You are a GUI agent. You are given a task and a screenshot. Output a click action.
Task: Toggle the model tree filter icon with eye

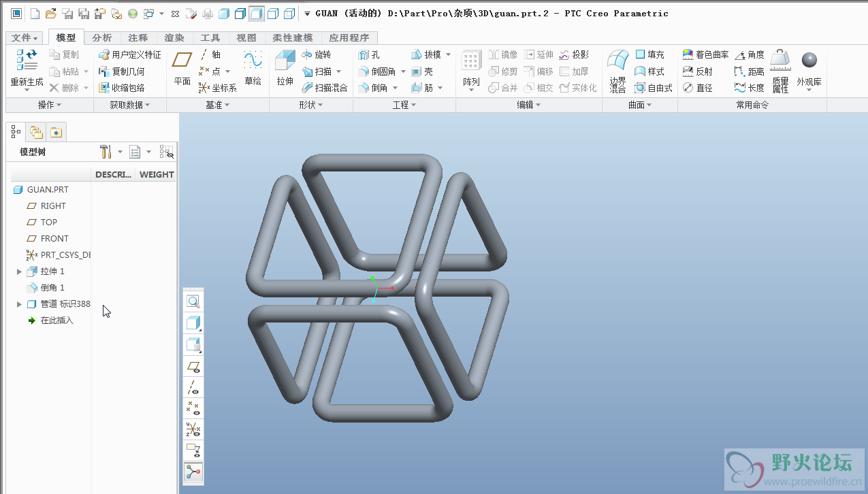(x=166, y=152)
